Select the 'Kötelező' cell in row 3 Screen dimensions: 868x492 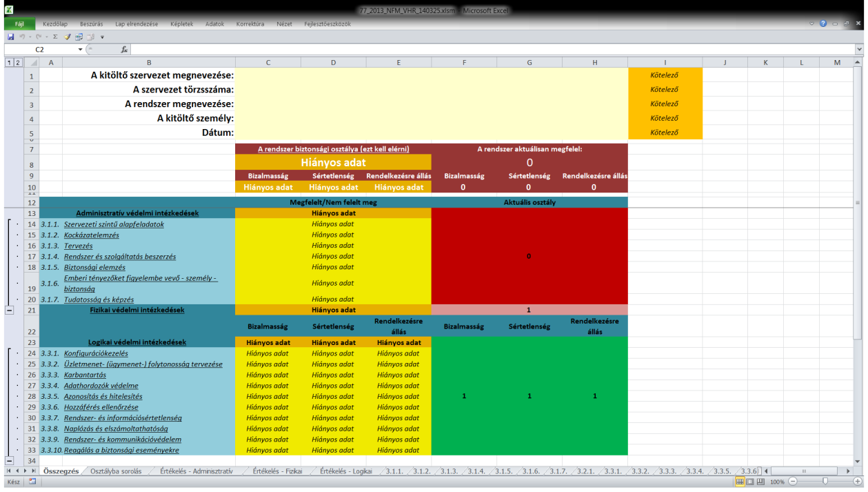click(x=665, y=104)
